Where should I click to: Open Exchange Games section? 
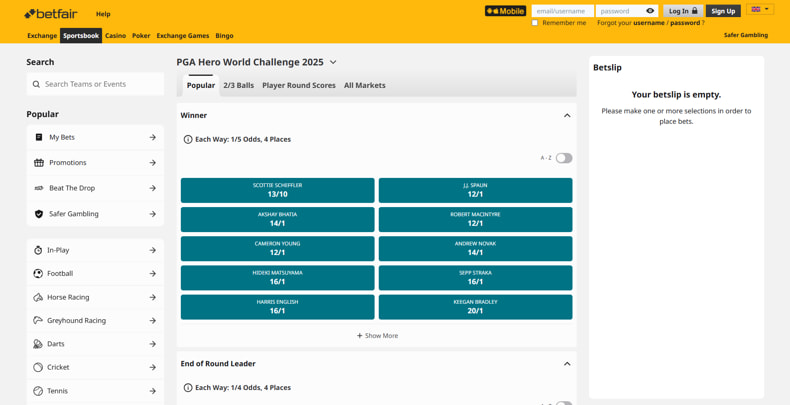tap(183, 36)
